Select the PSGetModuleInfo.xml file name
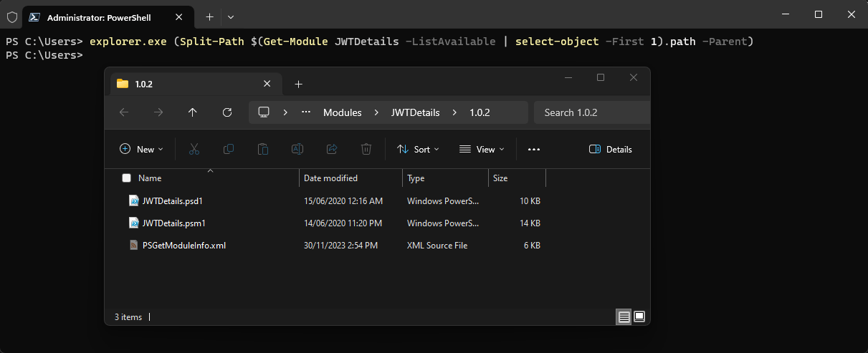 click(x=184, y=246)
